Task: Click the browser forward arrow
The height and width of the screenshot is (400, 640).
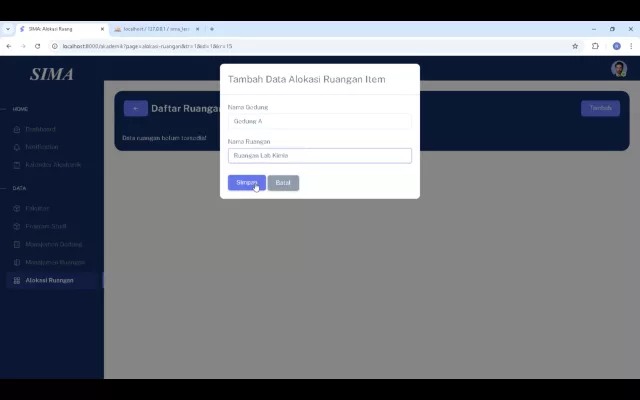Action: click(23, 46)
